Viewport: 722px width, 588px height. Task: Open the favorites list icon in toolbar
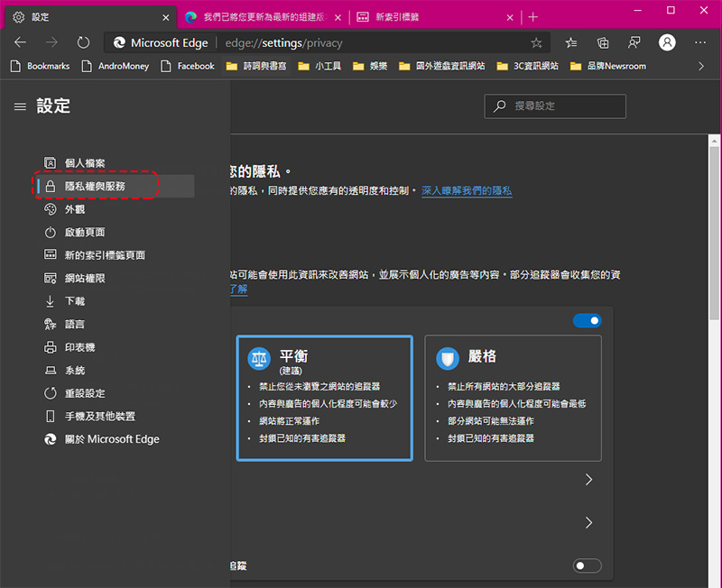click(571, 42)
